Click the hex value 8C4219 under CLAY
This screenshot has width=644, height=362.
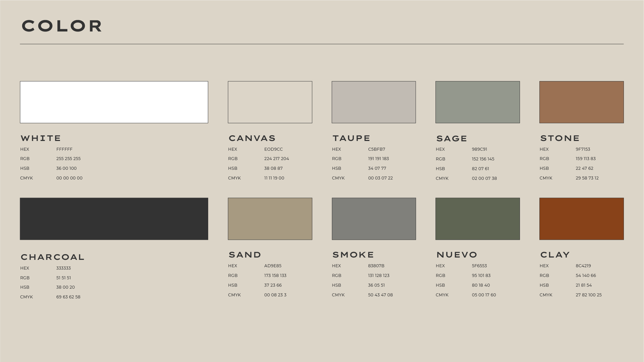pos(583,266)
